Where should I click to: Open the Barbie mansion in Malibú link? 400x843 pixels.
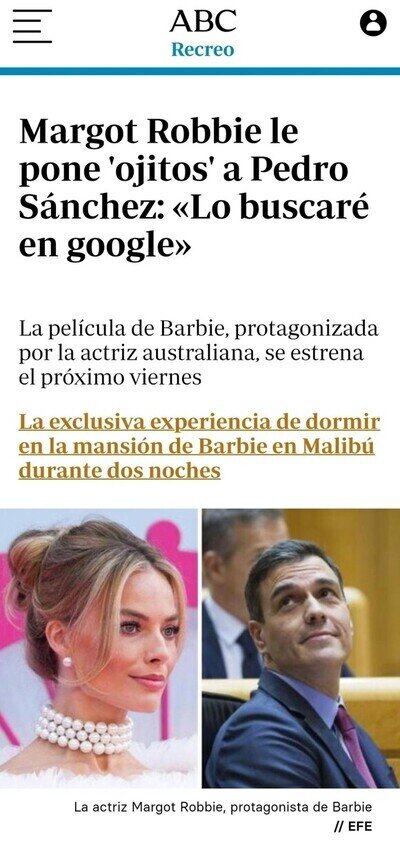pos(199,446)
